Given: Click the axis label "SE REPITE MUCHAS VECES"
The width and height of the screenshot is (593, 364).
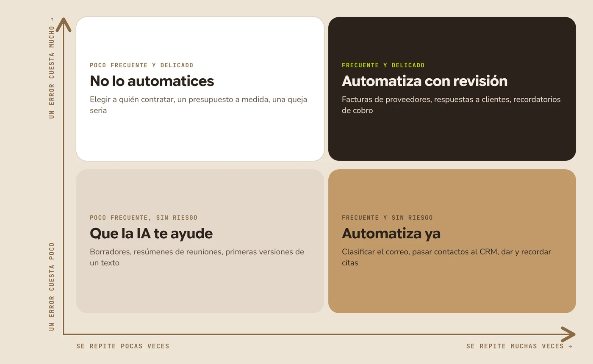Looking at the screenshot, I should pos(519,346).
